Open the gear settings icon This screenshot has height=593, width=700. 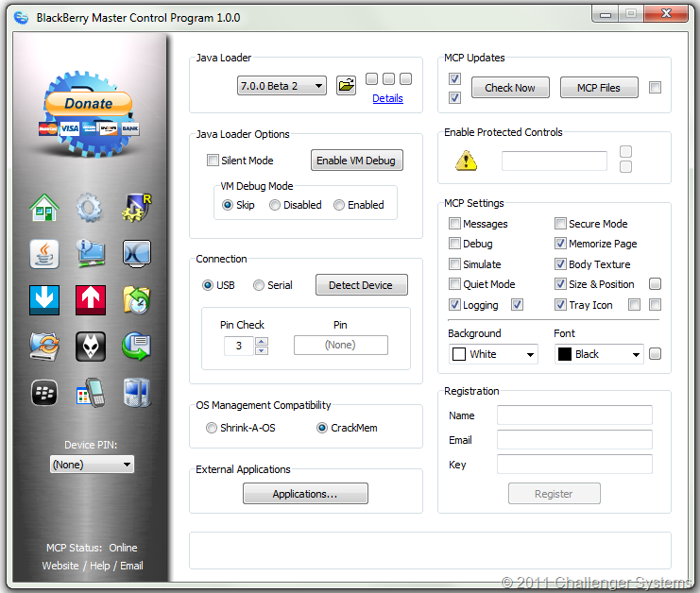[89, 208]
